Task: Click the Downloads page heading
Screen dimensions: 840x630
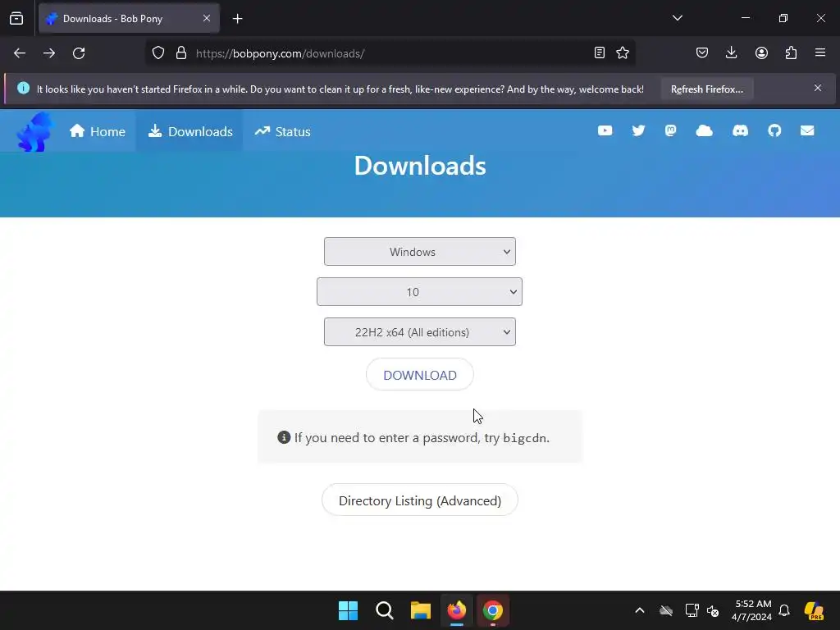Action: click(419, 166)
